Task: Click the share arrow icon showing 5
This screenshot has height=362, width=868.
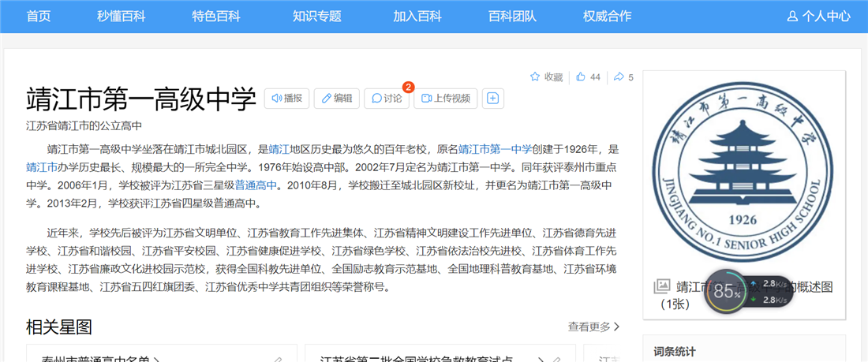Action: point(619,77)
